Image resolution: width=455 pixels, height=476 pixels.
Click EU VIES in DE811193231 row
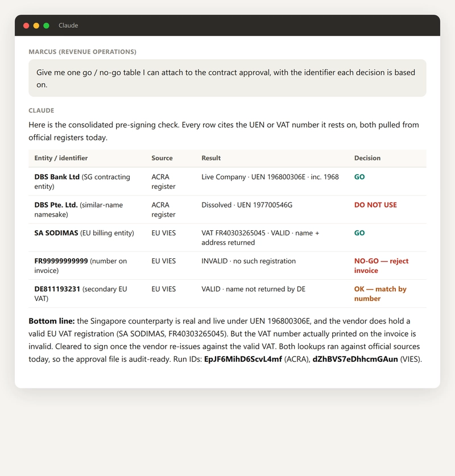click(164, 289)
